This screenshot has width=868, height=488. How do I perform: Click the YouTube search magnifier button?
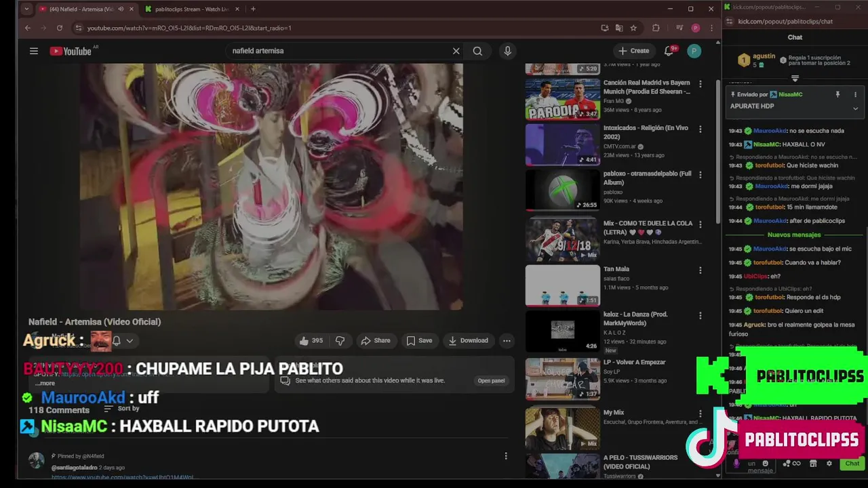477,51
